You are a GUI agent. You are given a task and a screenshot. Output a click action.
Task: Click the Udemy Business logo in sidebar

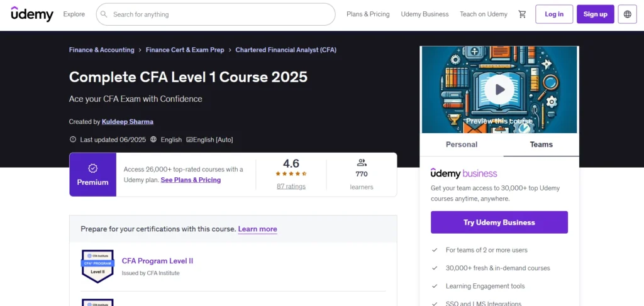(464, 173)
